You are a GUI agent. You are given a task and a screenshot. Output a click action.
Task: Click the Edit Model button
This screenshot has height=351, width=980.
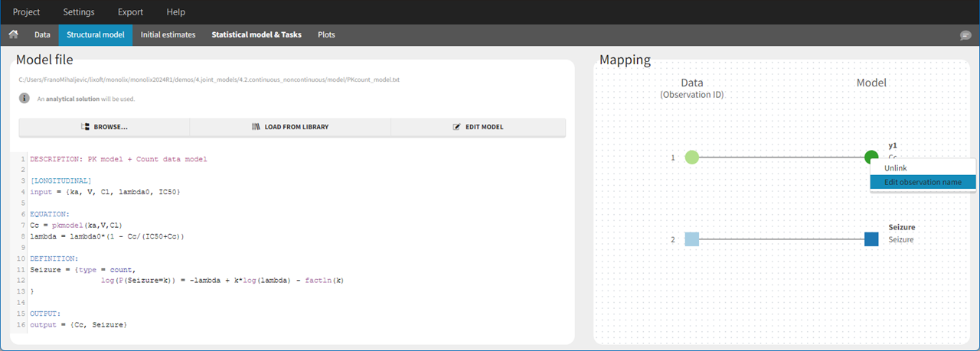pyautogui.click(x=478, y=127)
